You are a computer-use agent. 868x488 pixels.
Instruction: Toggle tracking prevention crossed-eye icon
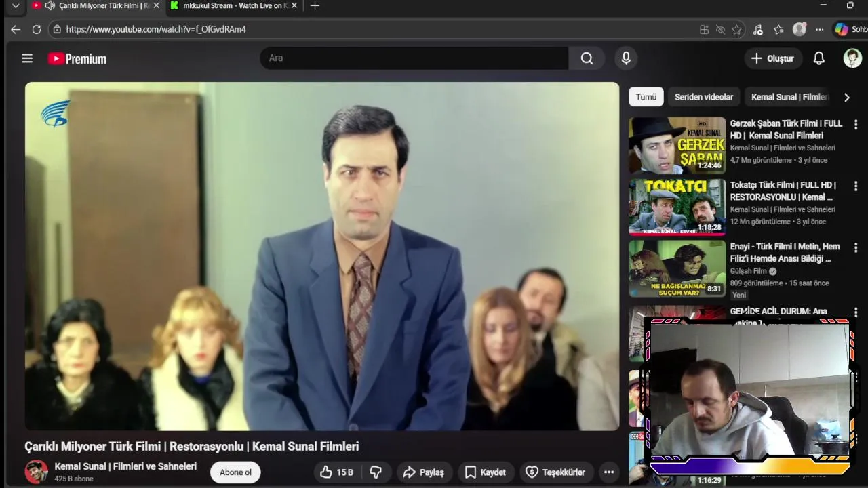tap(720, 29)
